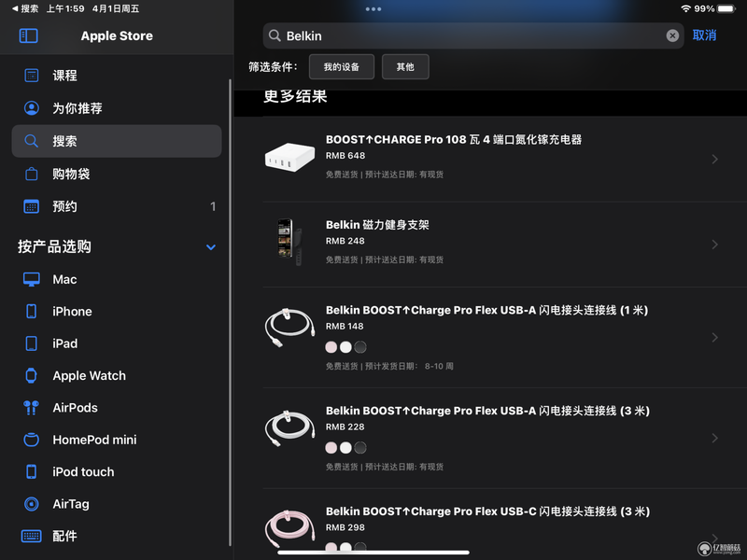This screenshot has height=560, width=747.
Task: Click the AirPods icon
Action: (x=32, y=408)
